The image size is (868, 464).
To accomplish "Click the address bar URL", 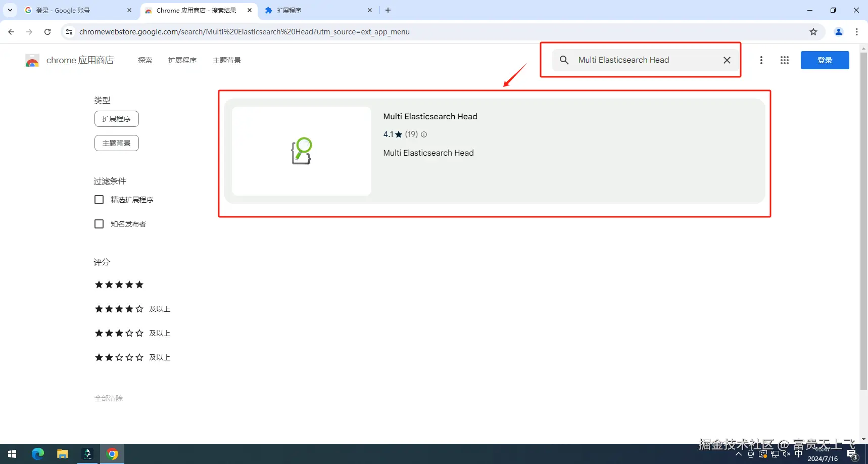I will click(x=245, y=32).
